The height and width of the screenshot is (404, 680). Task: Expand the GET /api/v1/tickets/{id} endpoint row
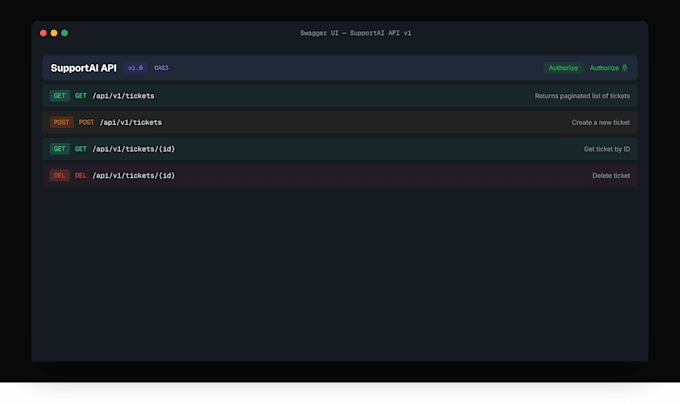tap(340, 149)
